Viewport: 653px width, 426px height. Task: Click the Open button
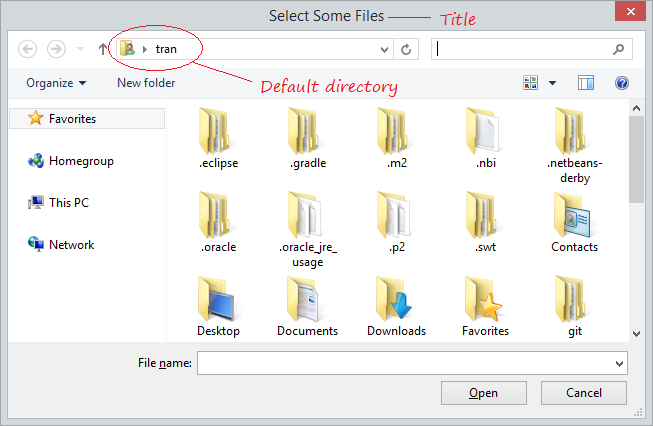pos(484,393)
